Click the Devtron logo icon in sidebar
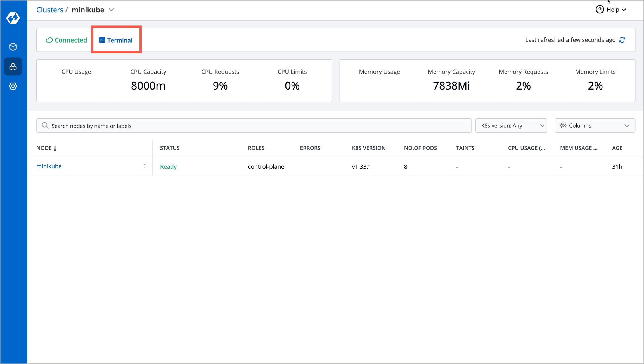644x364 pixels. click(13, 18)
